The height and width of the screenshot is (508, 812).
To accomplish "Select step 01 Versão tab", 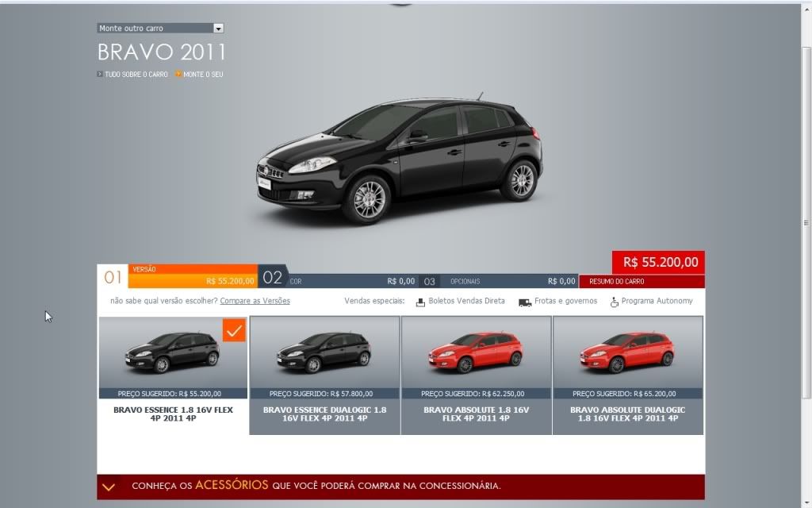I will click(x=178, y=276).
